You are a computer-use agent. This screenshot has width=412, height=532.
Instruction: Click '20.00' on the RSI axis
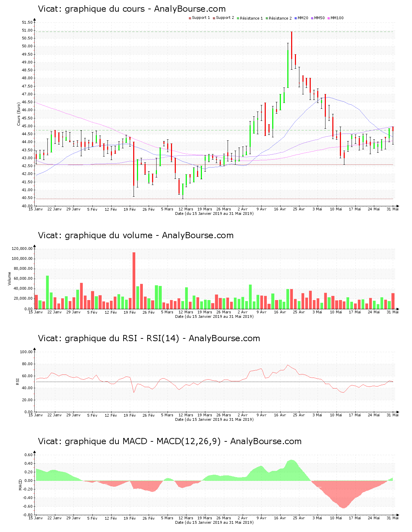(27, 400)
